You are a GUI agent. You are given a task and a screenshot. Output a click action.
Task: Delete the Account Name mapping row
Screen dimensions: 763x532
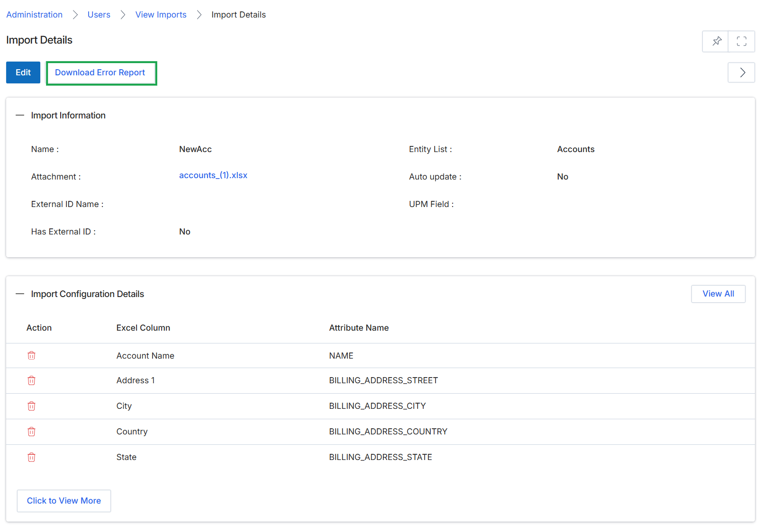click(31, 355)
